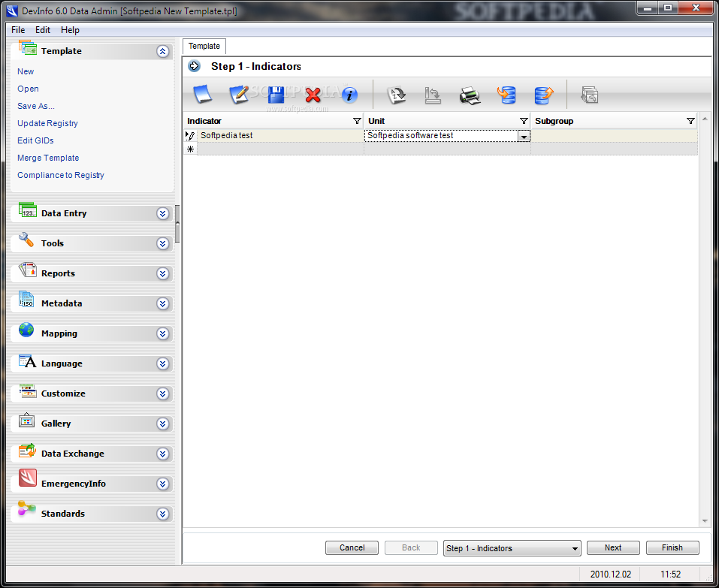Click the Edit GIDs link
Screen dimensions: 719x588
(x=35, y=140)
